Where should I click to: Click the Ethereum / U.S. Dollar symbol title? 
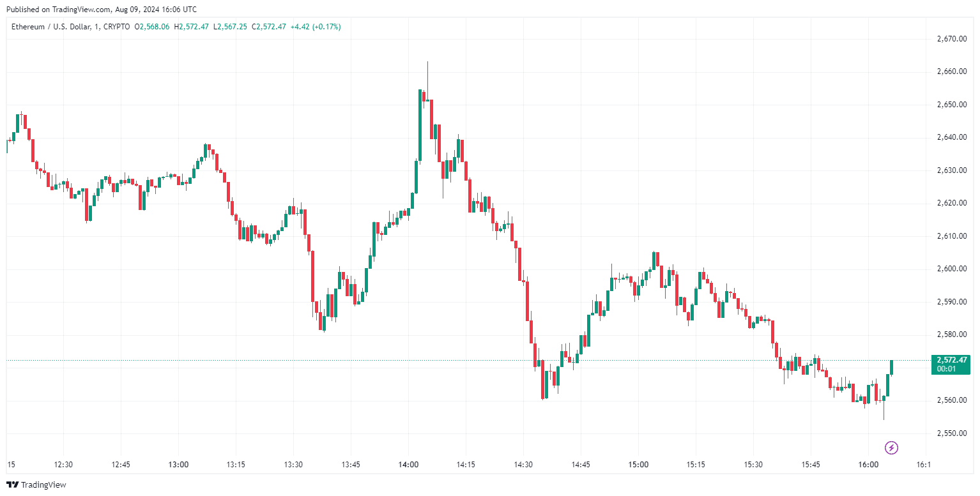50,27
